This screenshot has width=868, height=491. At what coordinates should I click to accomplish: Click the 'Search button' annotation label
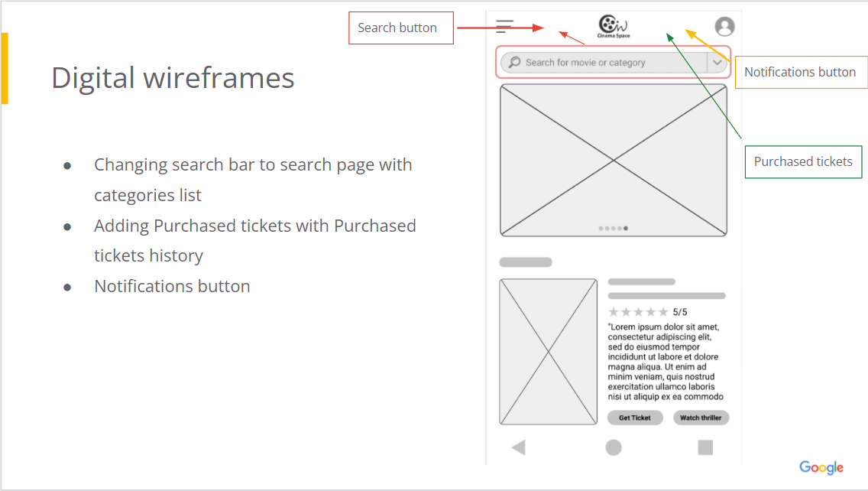[401, 28]
